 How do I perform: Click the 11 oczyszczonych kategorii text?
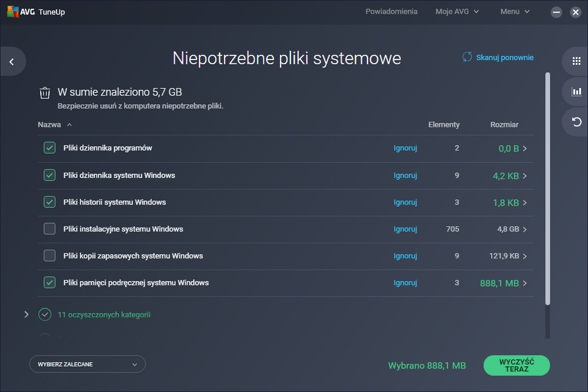point(104,315)
